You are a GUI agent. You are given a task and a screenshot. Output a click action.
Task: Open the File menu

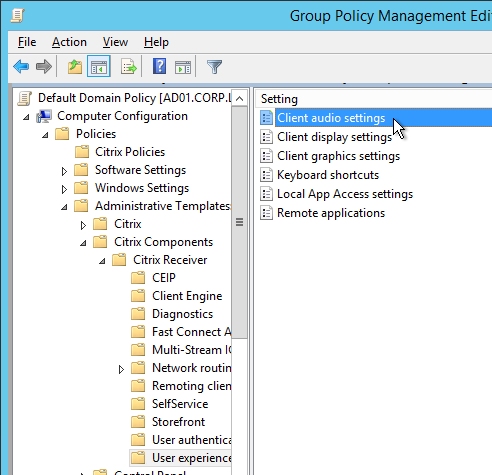click(x=27, y=42)
